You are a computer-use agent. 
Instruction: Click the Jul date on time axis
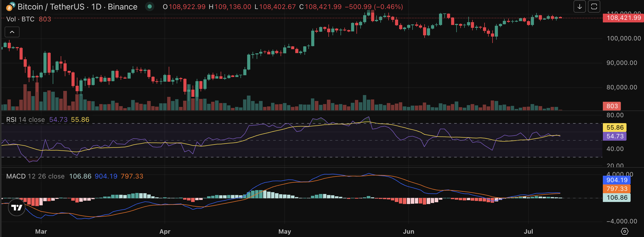pos(529,231)
